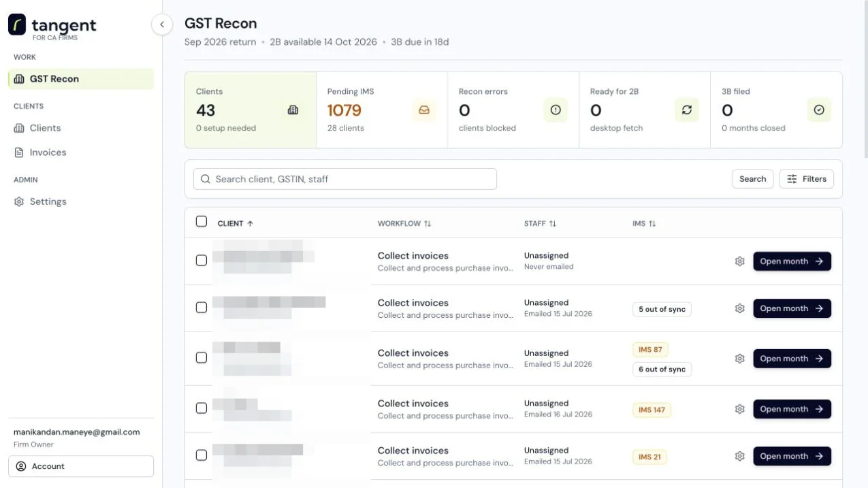Click the GST Recon building icon in sidebar
Viewport: 868px width, 488px height.
[19, 79]
